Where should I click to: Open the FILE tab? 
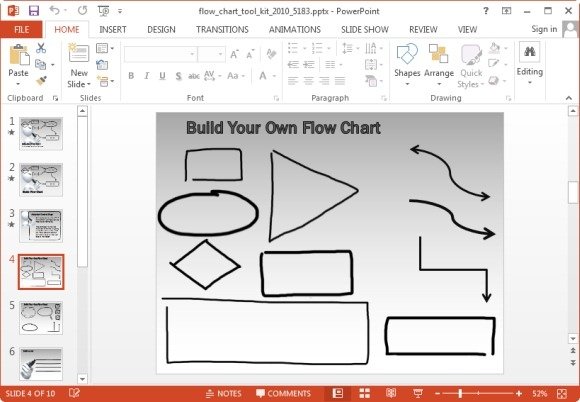[21, 30]
